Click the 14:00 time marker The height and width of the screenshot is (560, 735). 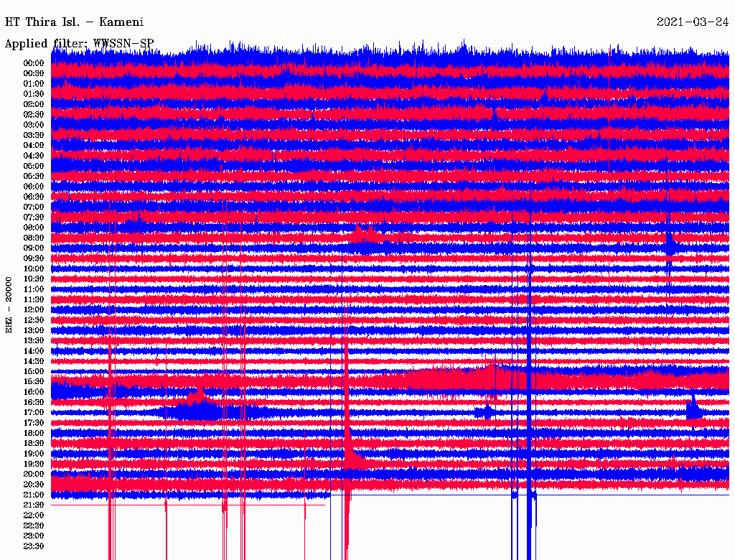[x=34, y=351]
